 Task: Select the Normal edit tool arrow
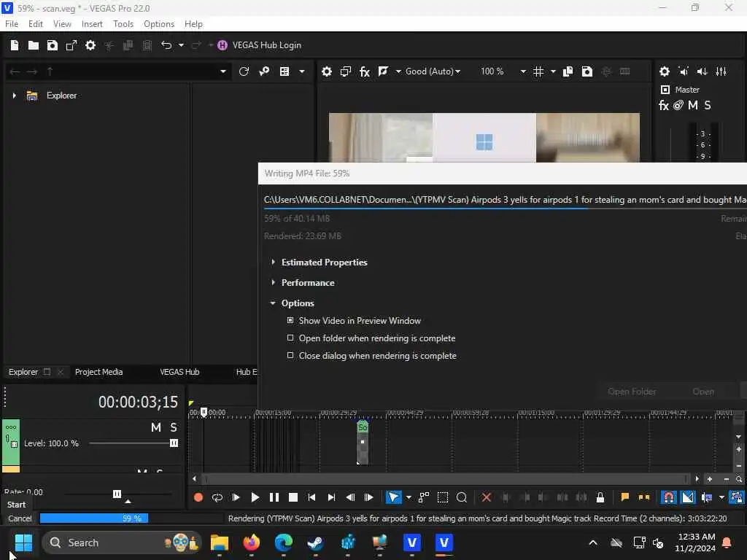[393, 497]
